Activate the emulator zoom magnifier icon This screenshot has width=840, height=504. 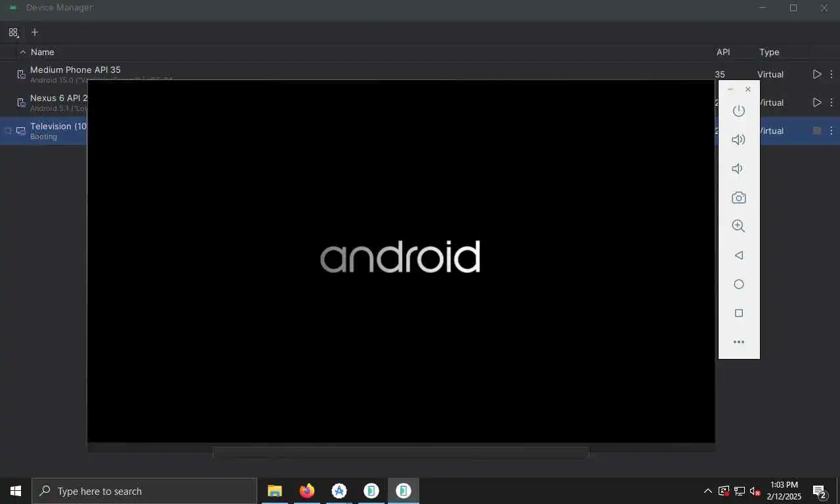[x=738, y=226]
